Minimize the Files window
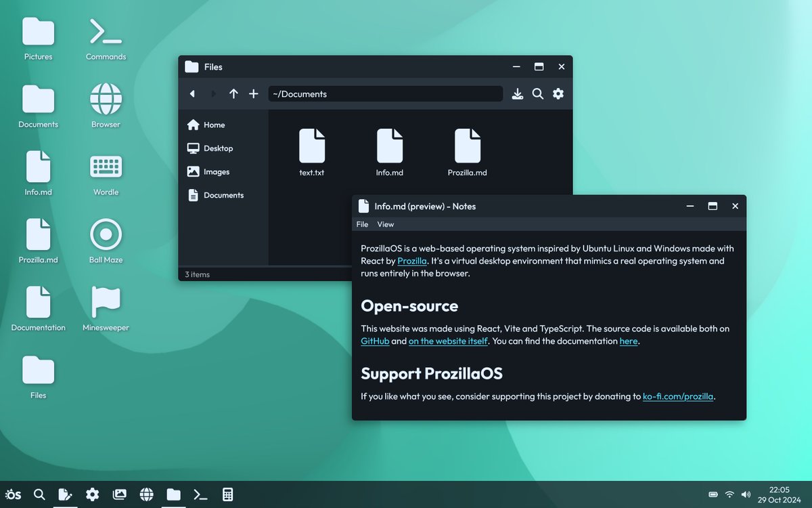812x508 pixels. point(516,67)
